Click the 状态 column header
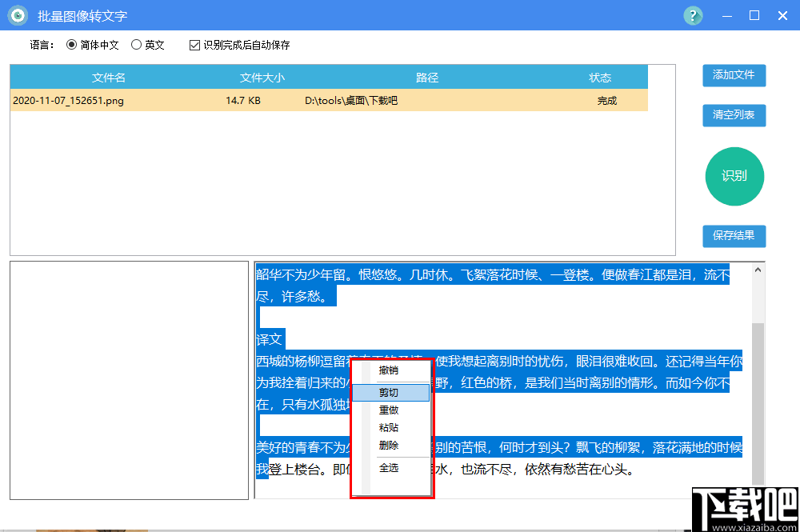This screenshot has width=800, height=532. [597, 78]
